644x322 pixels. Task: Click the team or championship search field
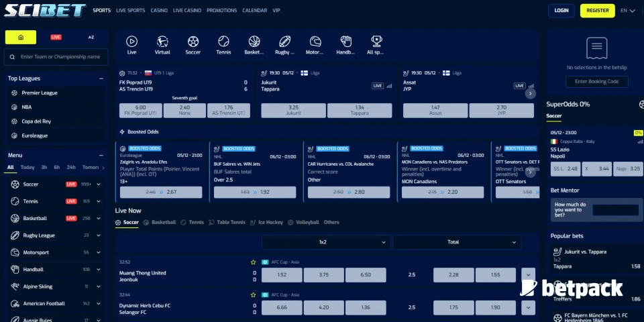click(x=56, y=57)
